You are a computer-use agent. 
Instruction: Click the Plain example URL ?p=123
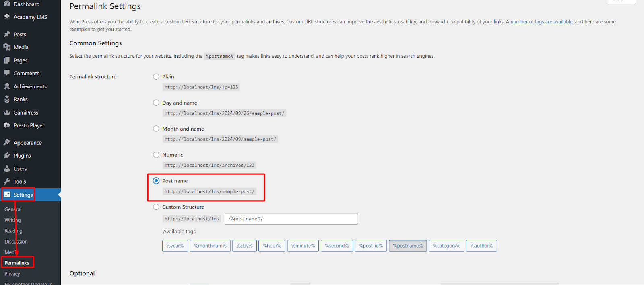point(201,87)
